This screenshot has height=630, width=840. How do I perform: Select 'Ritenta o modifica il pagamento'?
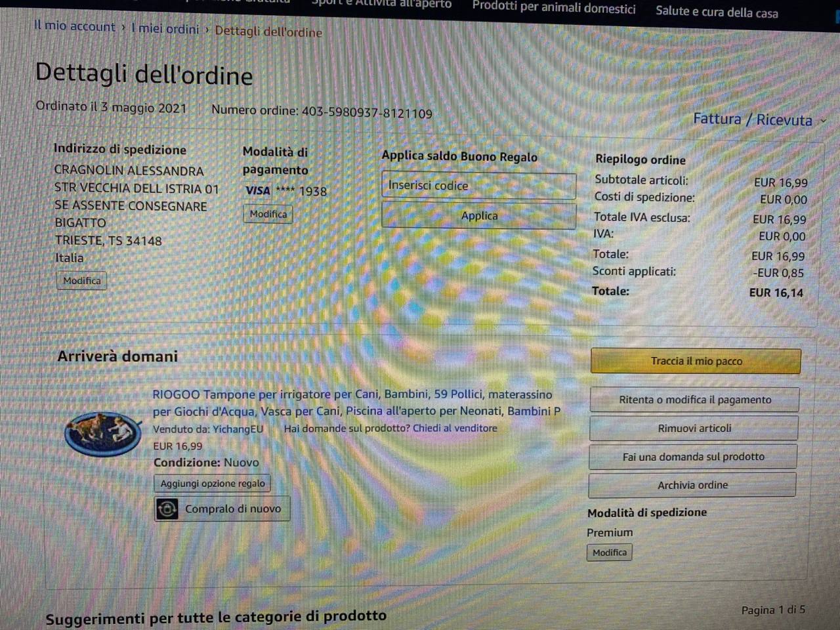694,400
